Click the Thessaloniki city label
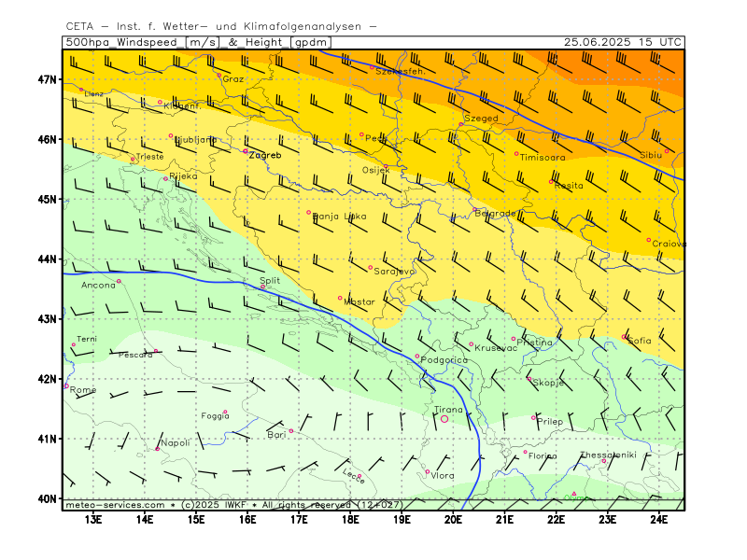This screenshot has width=747, height=560. 609,455
